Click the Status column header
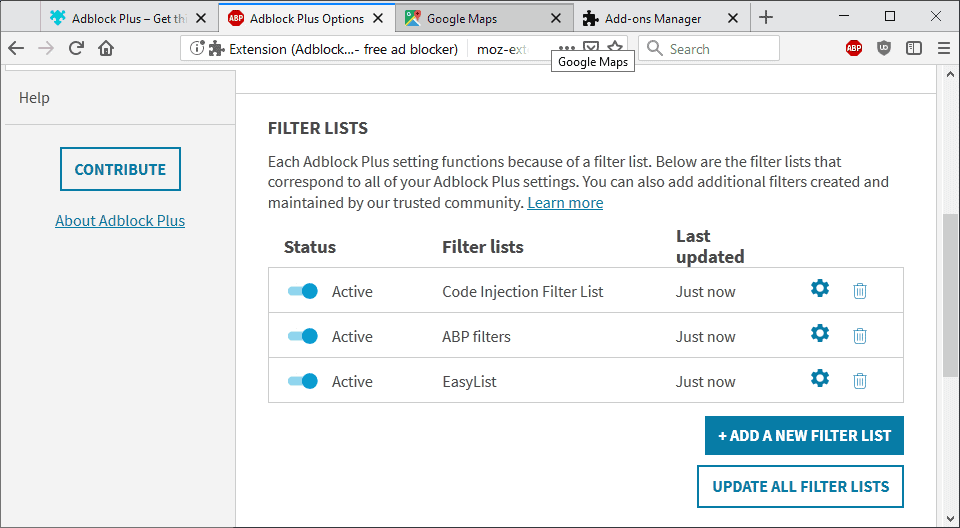 tap(310, 247)
